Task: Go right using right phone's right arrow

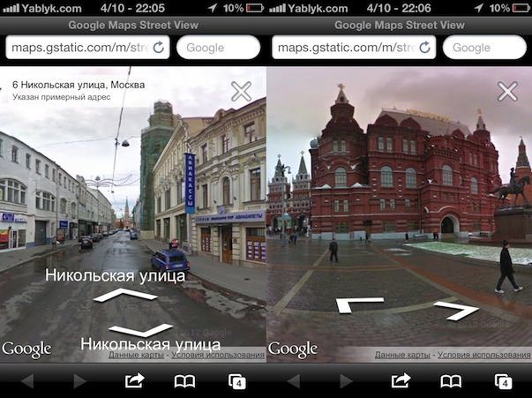Action: [458, 311]
